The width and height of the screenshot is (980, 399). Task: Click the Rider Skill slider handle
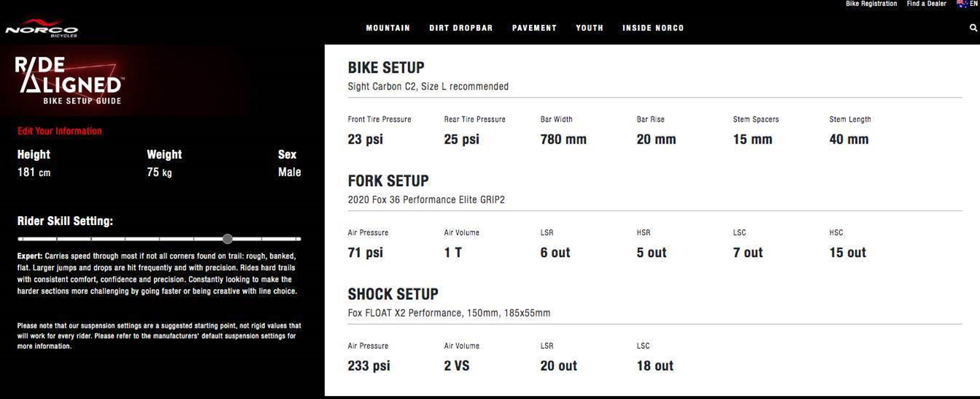[227, 239]
